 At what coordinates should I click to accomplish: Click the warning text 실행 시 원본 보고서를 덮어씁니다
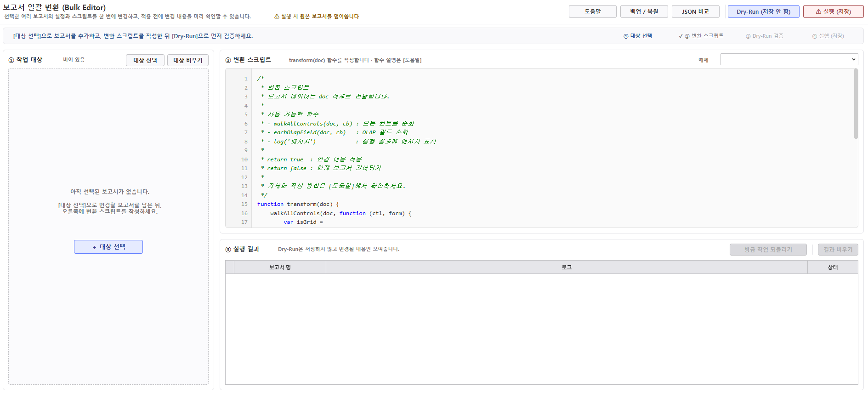(317, 17)
